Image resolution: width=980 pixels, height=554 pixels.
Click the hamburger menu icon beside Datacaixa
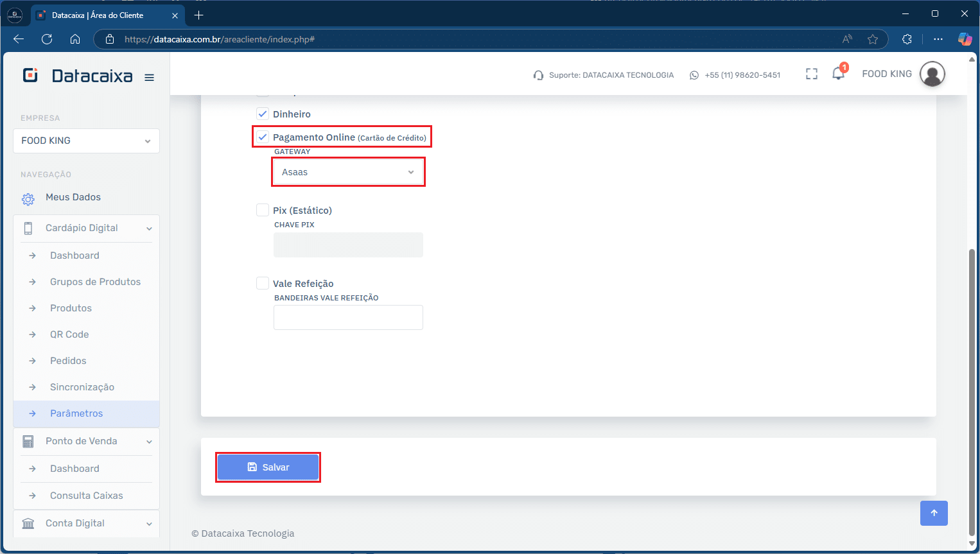(x=149, y=78)
